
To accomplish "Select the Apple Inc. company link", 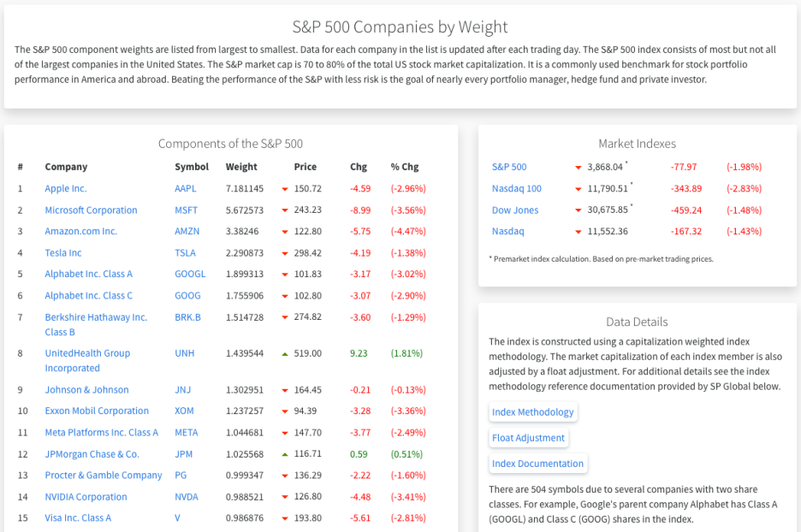I will point(67,188).
